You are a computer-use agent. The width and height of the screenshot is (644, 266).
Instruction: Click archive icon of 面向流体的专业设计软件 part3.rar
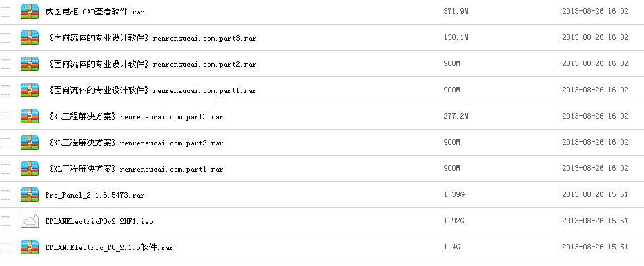click(30, 37)
